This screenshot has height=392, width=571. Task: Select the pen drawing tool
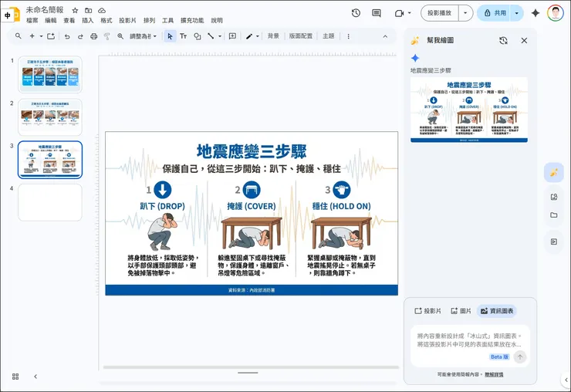(x=249, y=36)
